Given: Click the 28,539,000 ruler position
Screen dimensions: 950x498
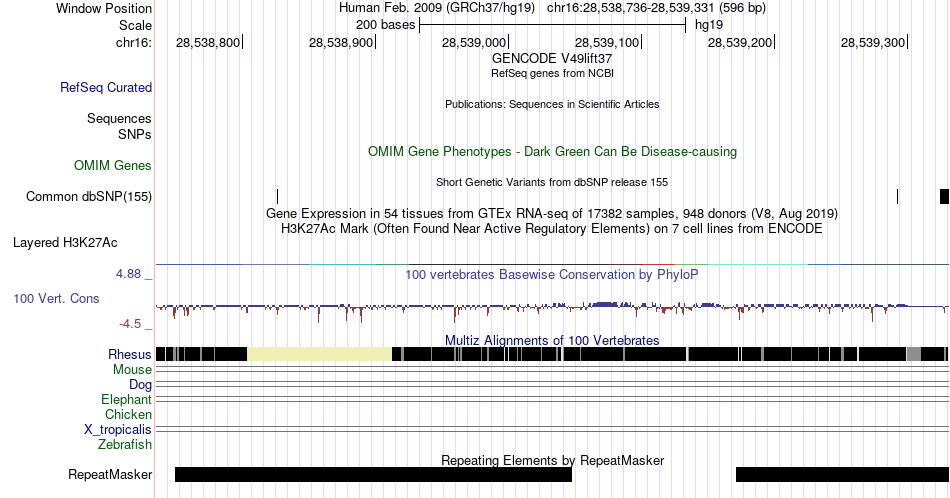Looking at the screenshot, I should click(x=474, y=42).
